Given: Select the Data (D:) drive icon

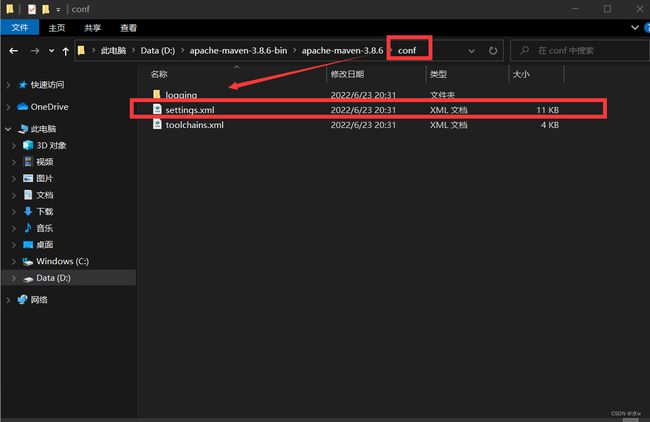Looking at the screenshot, I should [28, 279].
